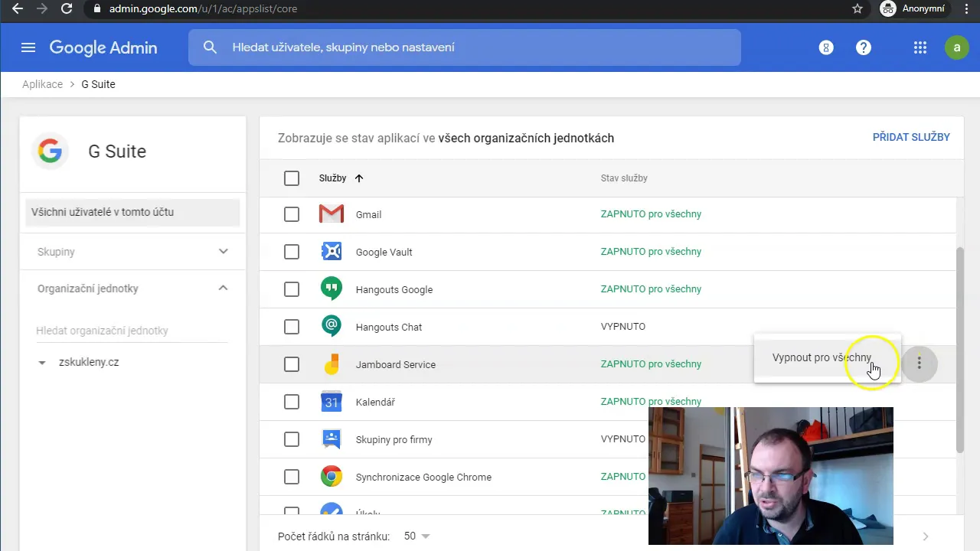
Task: Check the Google Vault row checkbox
Action: 292,252
